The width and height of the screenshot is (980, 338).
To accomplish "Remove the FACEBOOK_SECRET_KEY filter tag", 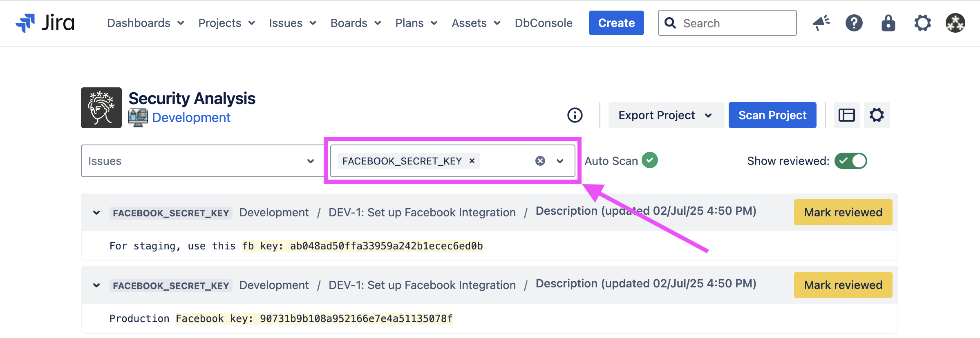I will pyautogui.click(x=472, y=161).
